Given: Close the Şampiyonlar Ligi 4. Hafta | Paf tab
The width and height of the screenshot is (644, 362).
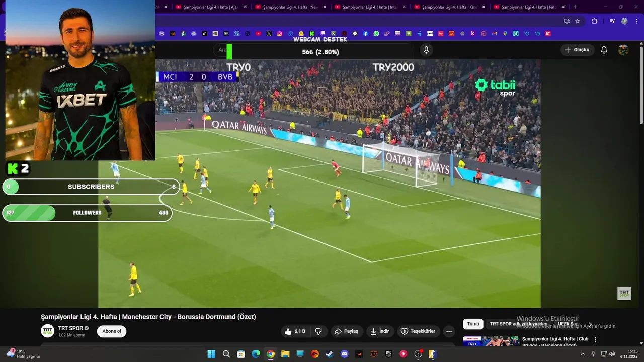Looking at the screenshot, I should tap(563, 7).
